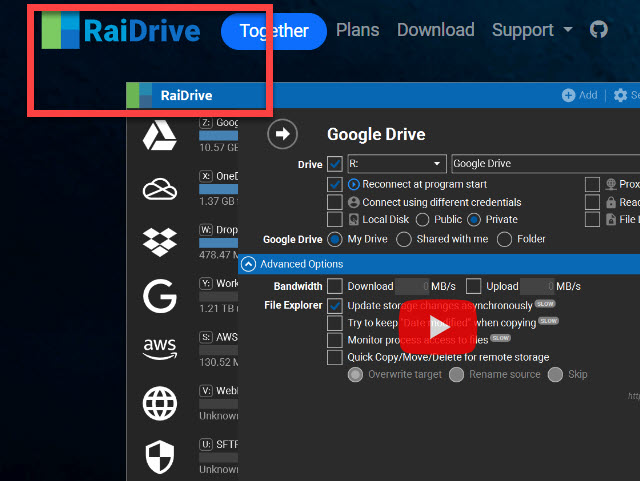The image size is (640, 481).
Task: Select the V: WebDAV drive entry
Action: [x=218, y=403]
